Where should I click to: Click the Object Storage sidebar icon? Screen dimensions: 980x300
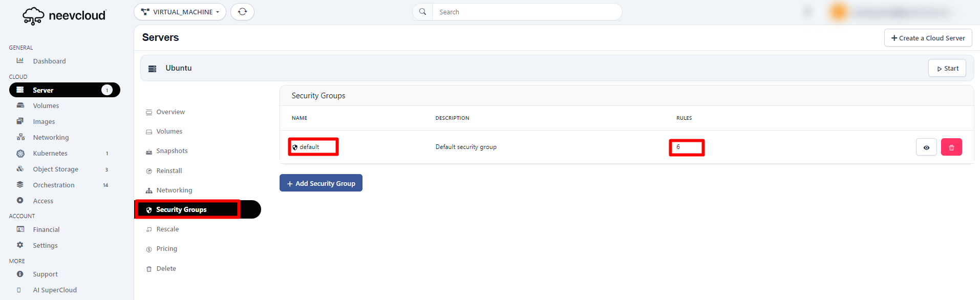pos(20,169)
